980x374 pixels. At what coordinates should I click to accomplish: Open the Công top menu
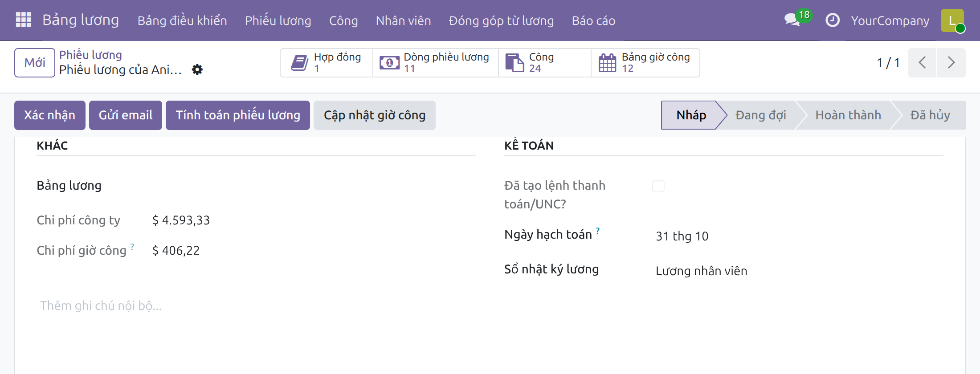[343, 20]
